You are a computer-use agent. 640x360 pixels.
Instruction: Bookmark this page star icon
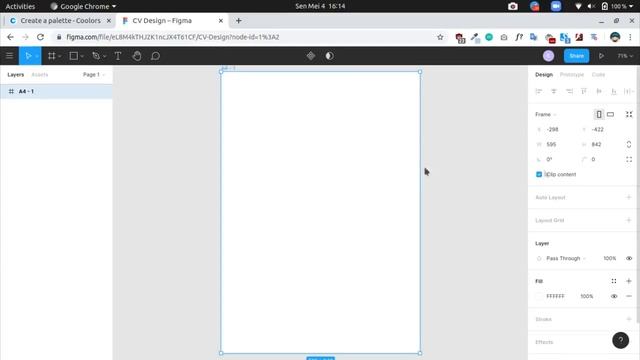click(440, 37)
